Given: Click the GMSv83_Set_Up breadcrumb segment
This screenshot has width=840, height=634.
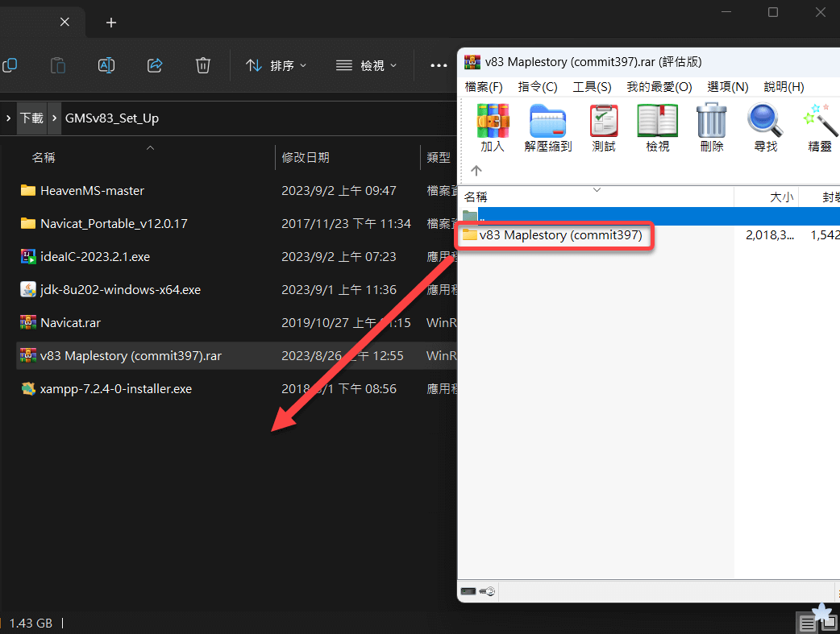Looking at the screenshot, I should (x=112, y=118).
